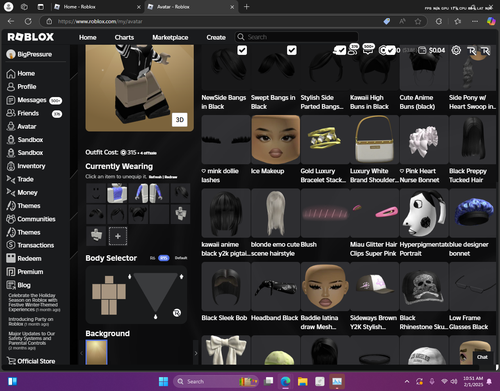Open the messages icon showing 500+ in the header
The height and width of the screenshot is (391, 500).
pyautogui.click(x=369, y=49)
